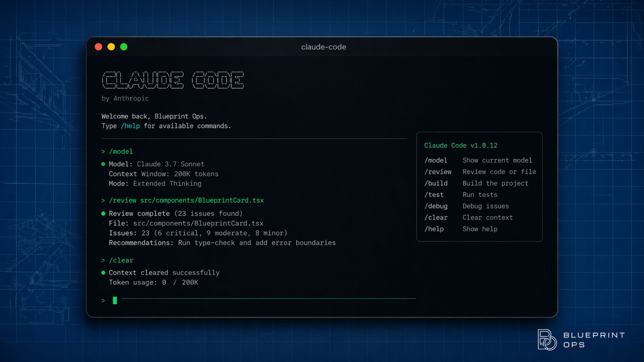Minimize the window with the yellow button

click(x=111, y=47)
